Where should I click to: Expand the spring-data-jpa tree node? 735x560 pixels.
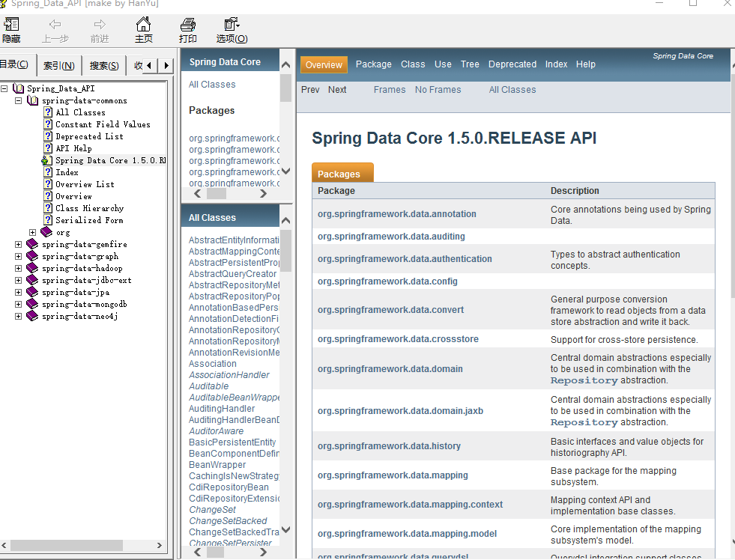(x=19, y=292)
